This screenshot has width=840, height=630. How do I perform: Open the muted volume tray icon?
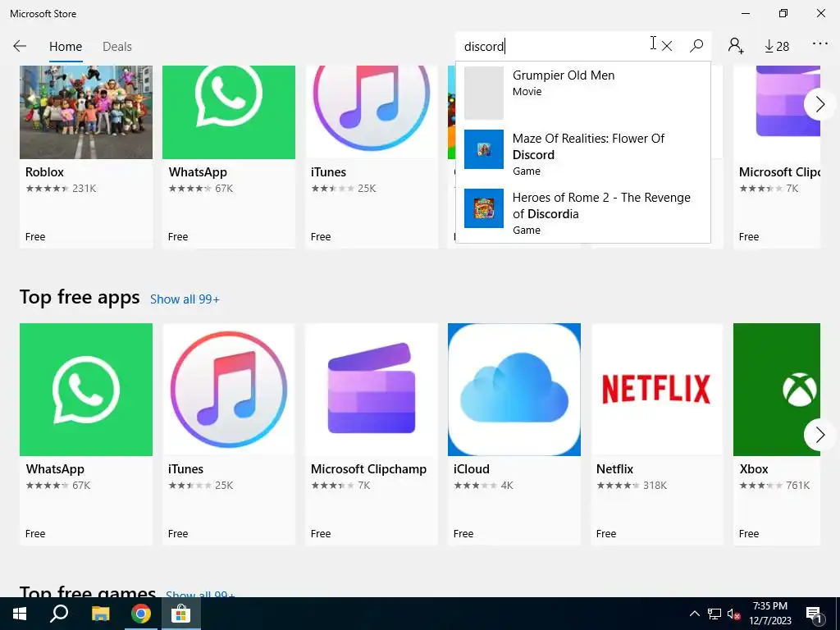tap(734, 614)
